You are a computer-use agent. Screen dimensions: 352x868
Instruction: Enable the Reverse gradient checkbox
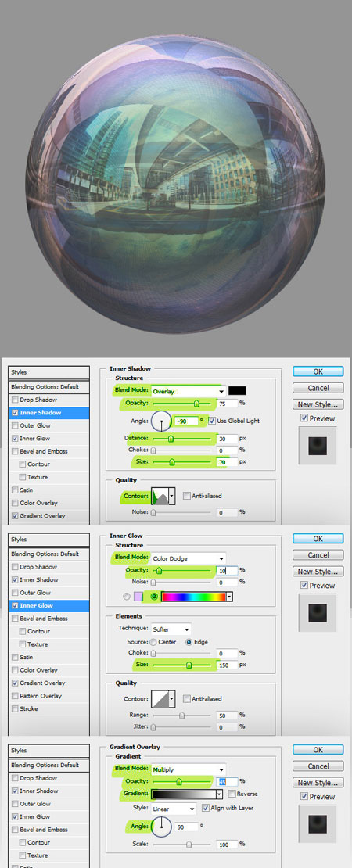click(x=232, y=794)
